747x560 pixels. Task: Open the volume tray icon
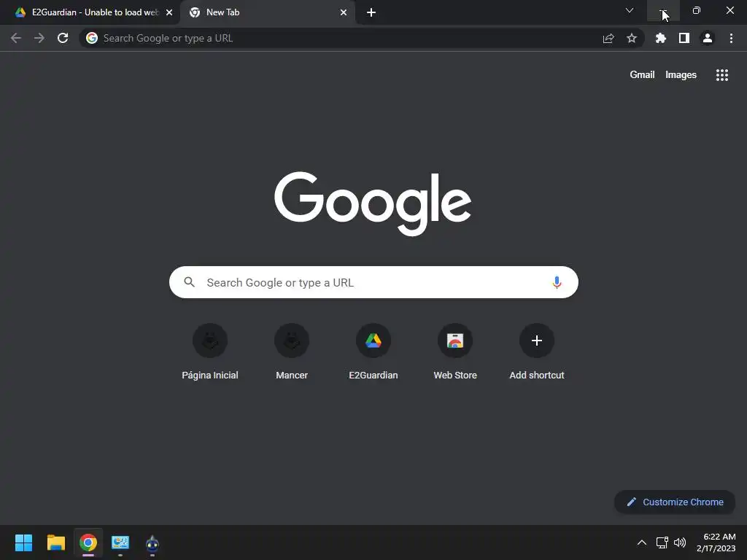[680, 542]
